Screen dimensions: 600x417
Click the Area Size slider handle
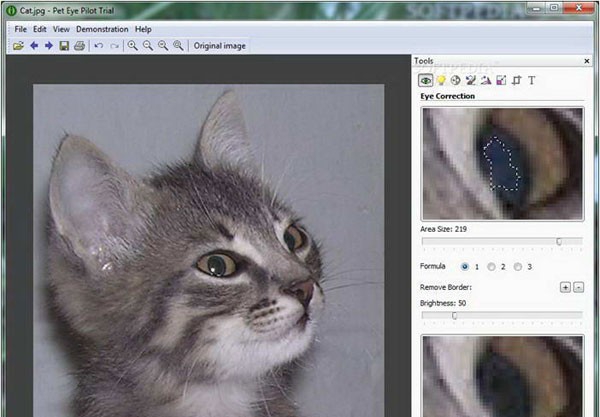point(559,241)
